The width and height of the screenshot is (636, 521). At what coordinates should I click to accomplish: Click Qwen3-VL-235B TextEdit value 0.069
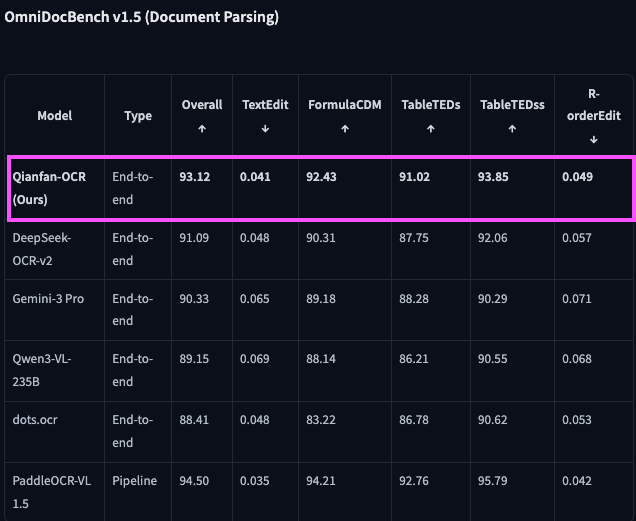(x=255, y=359)
